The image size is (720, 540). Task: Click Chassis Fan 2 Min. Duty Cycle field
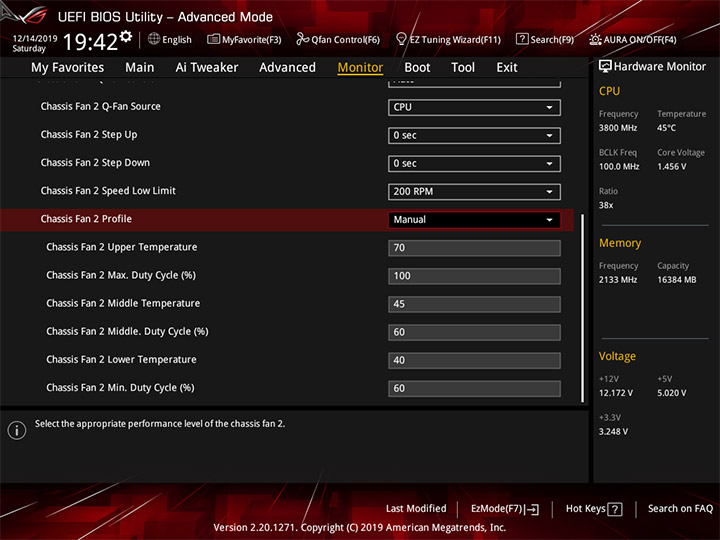coord(474,388)
